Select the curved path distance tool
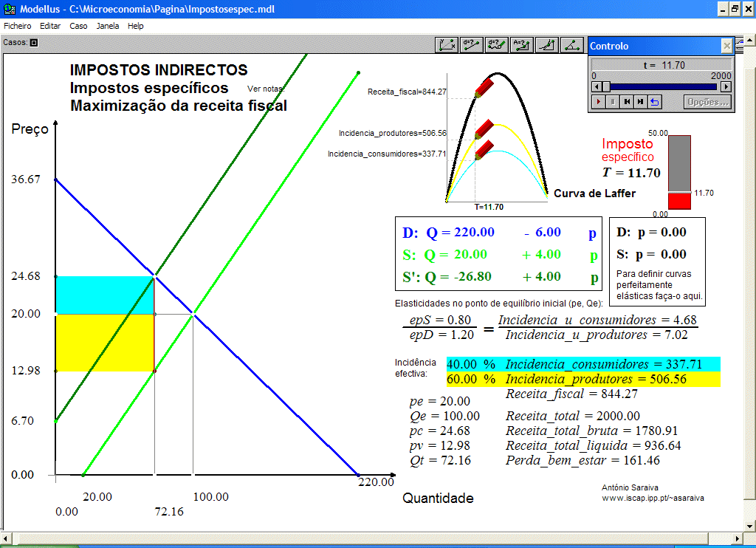756x548 pixels. pos(498,44)
